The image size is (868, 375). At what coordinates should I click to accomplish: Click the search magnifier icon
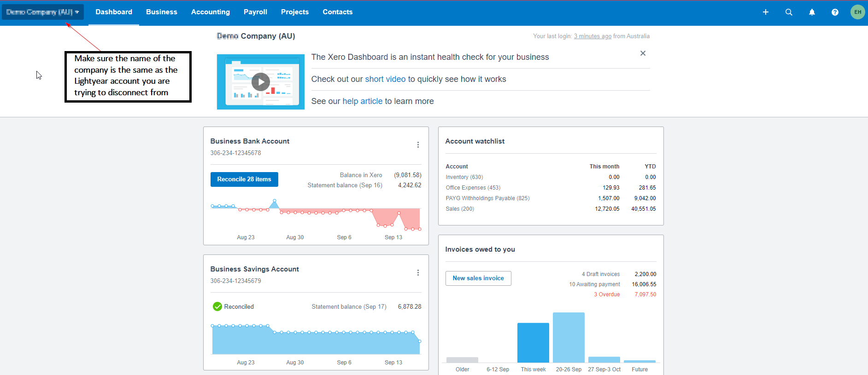789,12
